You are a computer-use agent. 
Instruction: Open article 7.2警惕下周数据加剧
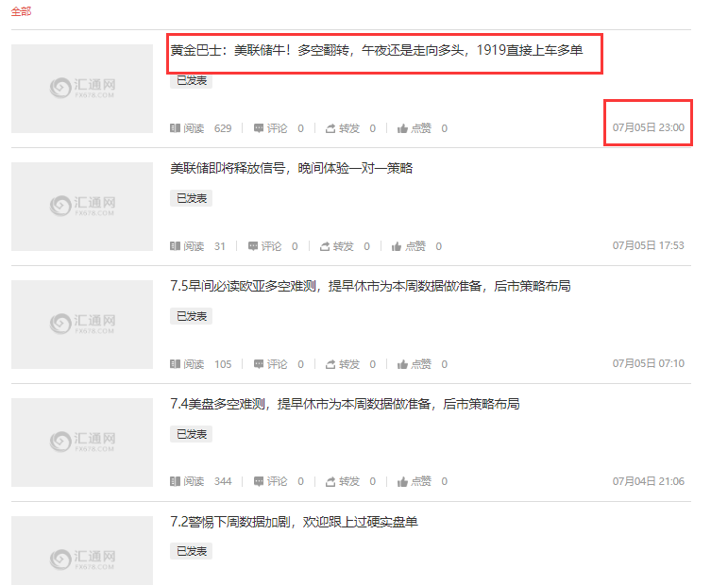coord(294,522)
